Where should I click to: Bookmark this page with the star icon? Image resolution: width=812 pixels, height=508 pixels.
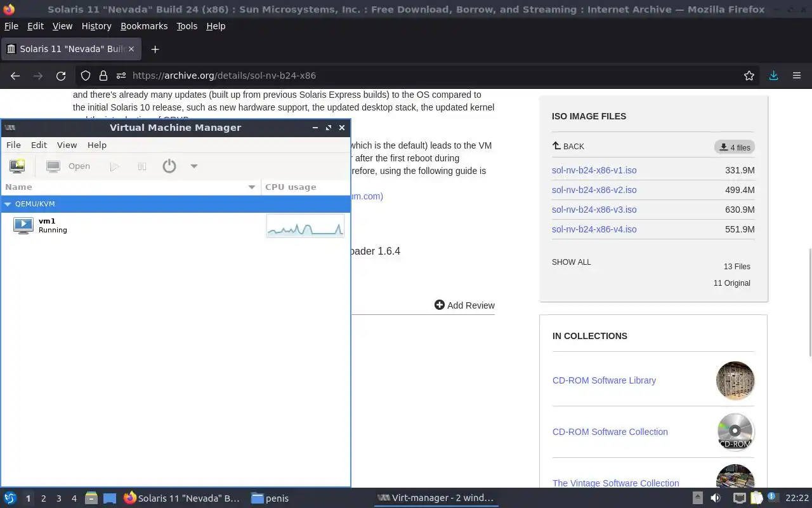tap(749, 76)
